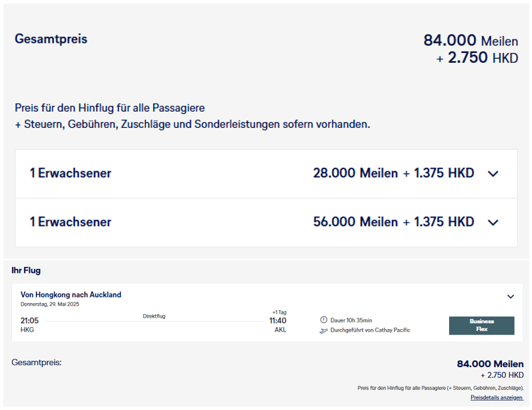Click the Von Hongkong nach Auckland heading

[71, 294]
